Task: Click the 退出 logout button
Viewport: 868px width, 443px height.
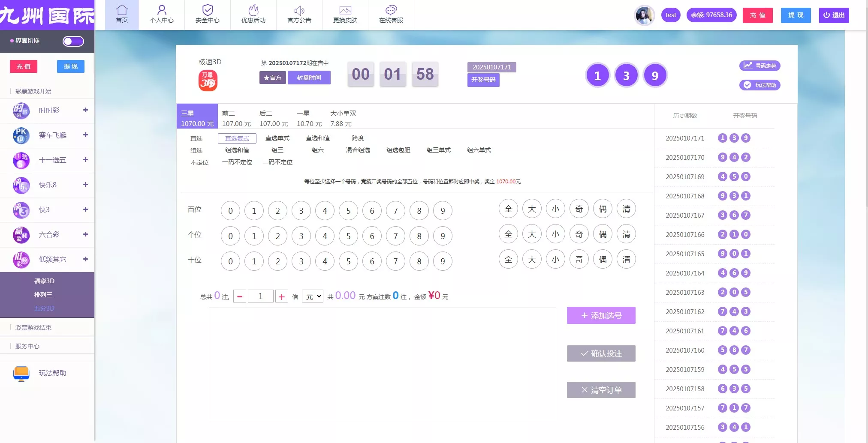Action: coord(834,15)
